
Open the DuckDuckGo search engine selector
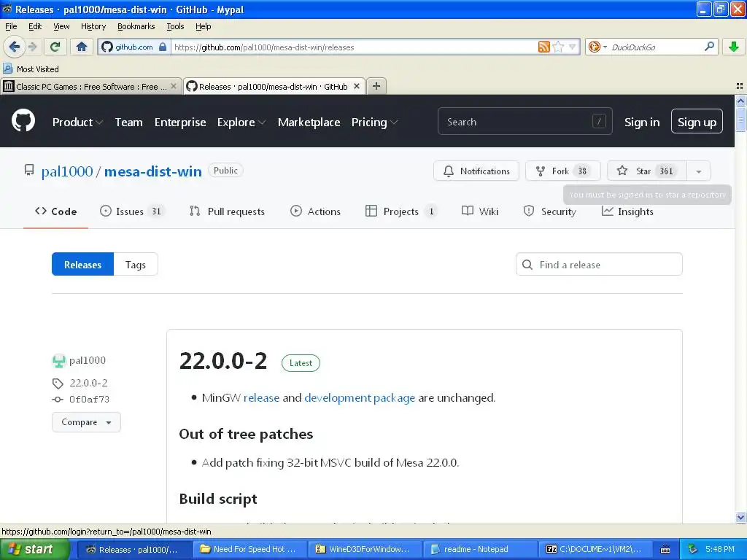pyautogui.click(x=597, y=47)
